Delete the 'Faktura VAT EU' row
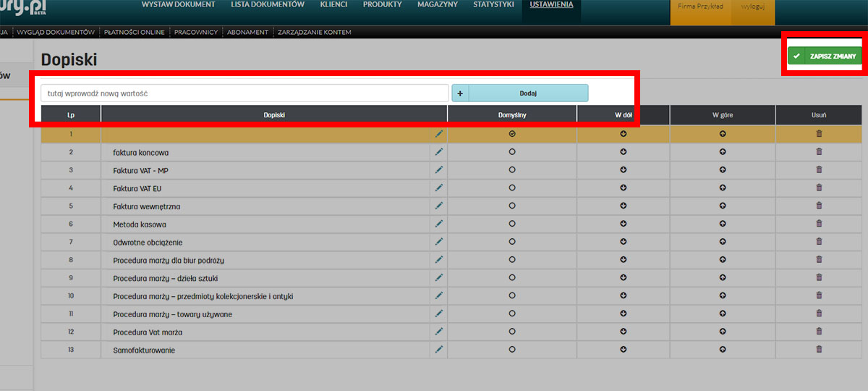Image resolution: width=868 pixels, height=391 pixels. [x=819, y=188]
